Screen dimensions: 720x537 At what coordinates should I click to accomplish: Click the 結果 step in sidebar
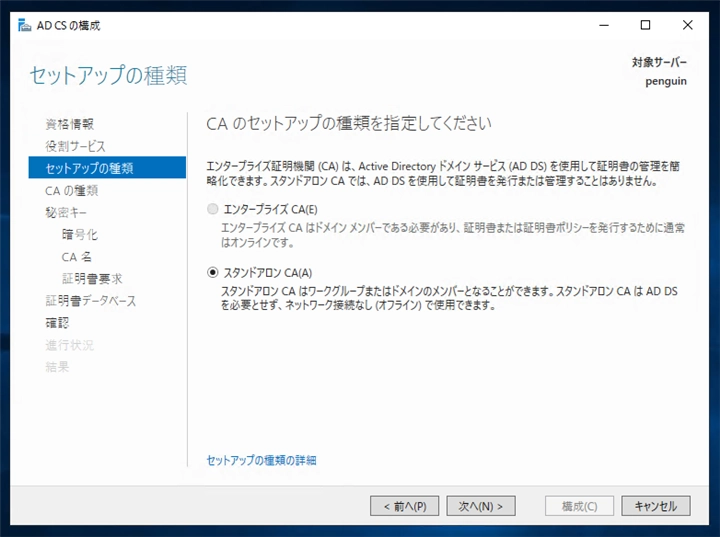(x=57, y=367)
